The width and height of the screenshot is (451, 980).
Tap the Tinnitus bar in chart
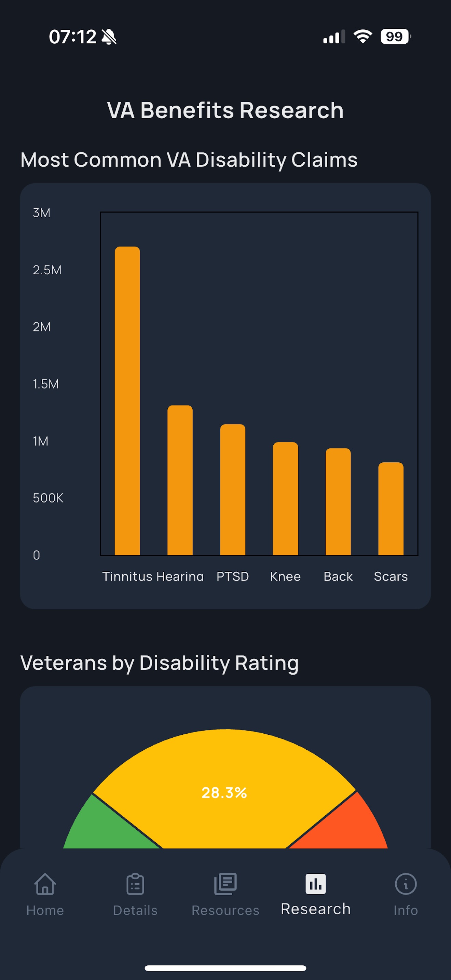[127, 401]
